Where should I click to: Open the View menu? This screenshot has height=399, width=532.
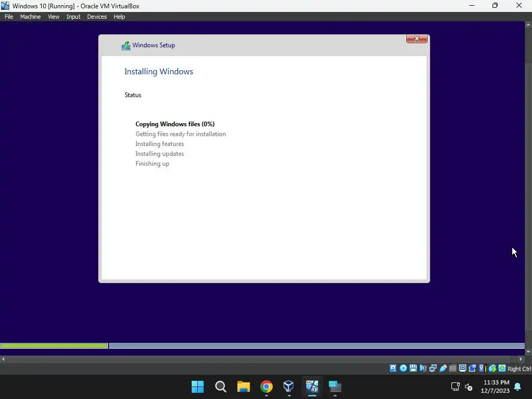(x=54, y=17)
